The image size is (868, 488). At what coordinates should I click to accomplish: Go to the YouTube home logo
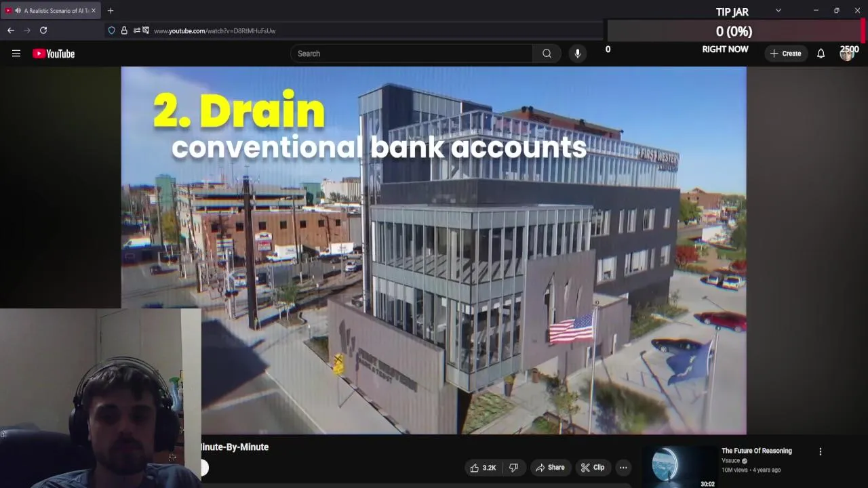tap(54, 54)
